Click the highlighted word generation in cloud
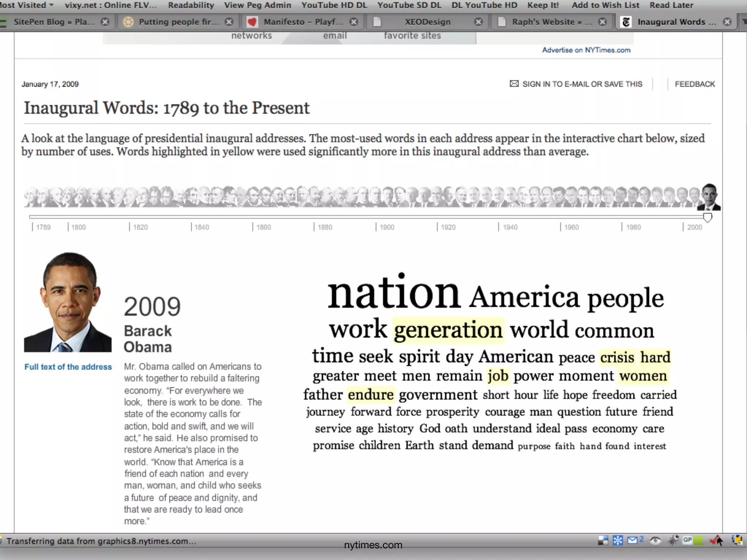This screenshot has height=560, width=747. 448,330
